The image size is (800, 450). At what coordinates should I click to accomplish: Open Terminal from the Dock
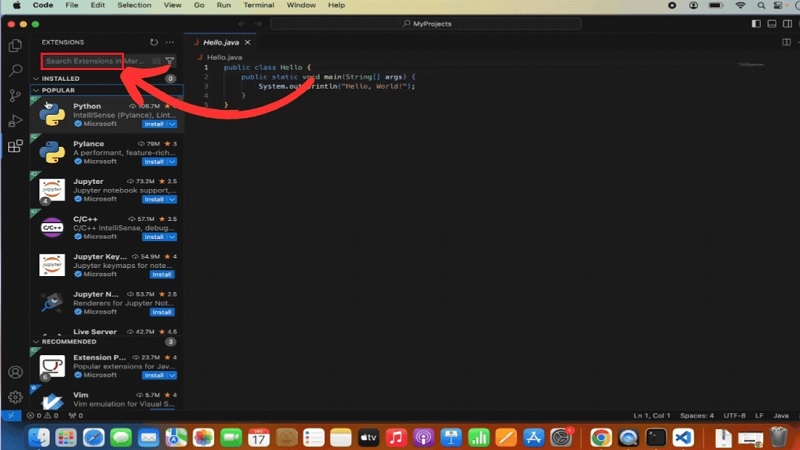[x=656, y=438]
